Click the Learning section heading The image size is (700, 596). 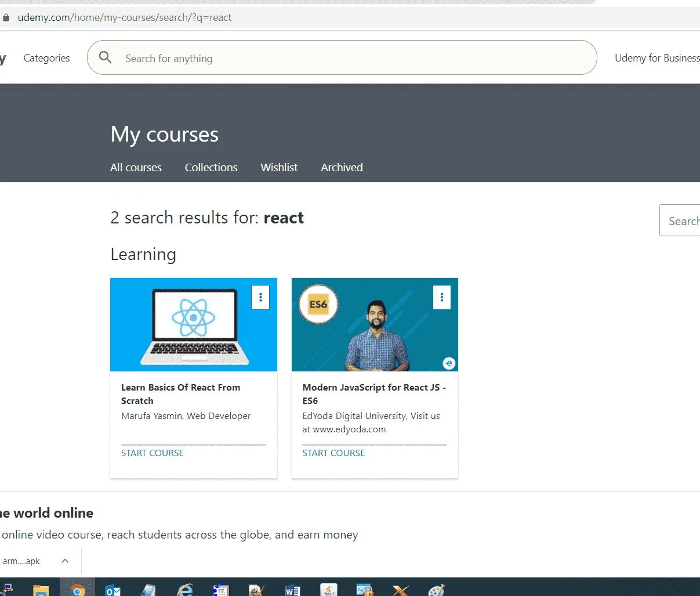point(143,254)
